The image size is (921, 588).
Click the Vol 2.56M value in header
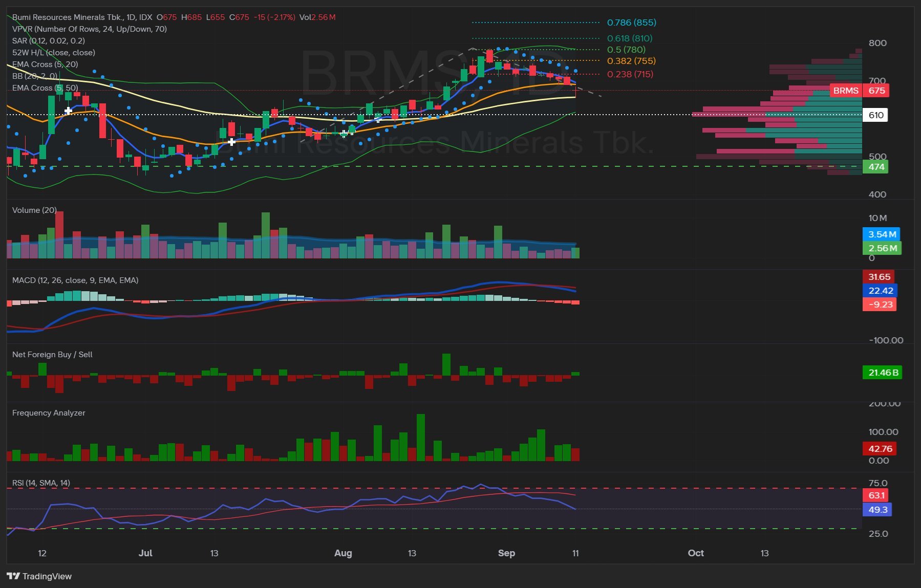point(317,17)
